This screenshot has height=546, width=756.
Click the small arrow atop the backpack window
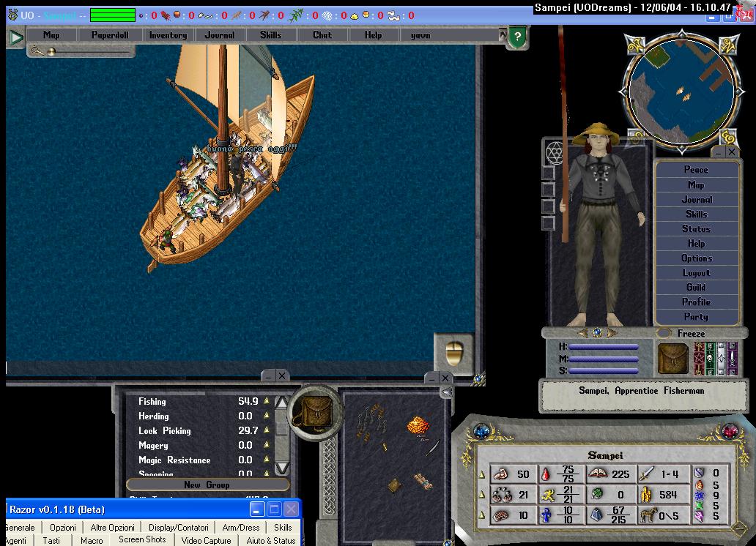click(447, 392)
